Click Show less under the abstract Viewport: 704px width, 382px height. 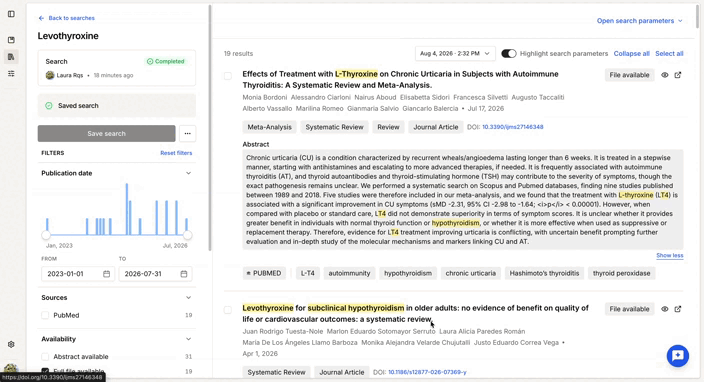[x=669, y=255]
